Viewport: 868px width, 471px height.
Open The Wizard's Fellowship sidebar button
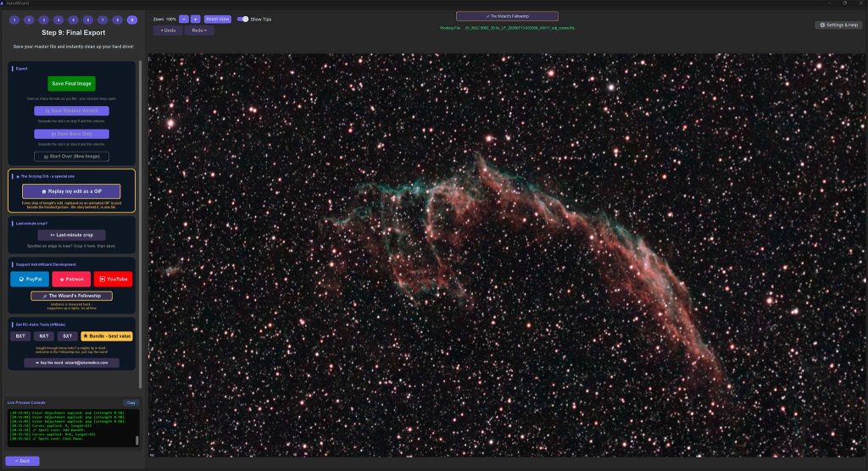(x=71, y=296)
